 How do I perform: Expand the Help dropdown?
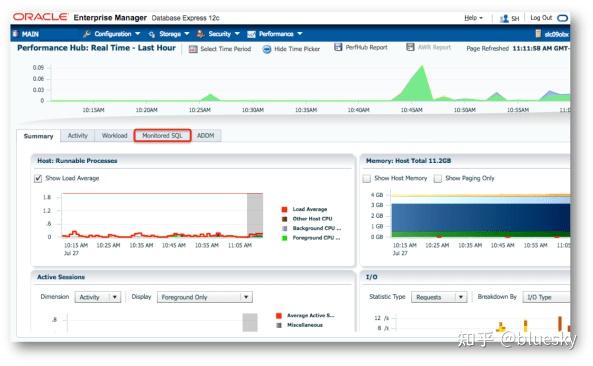473,18
